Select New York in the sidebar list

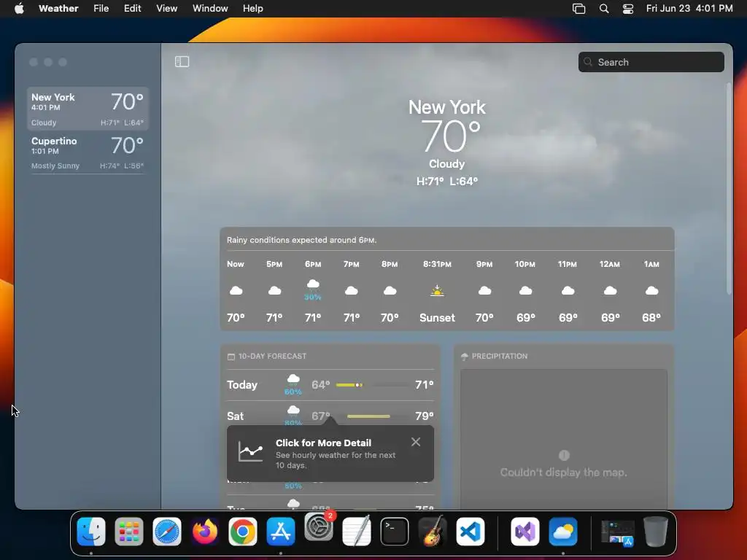(88, 109)
